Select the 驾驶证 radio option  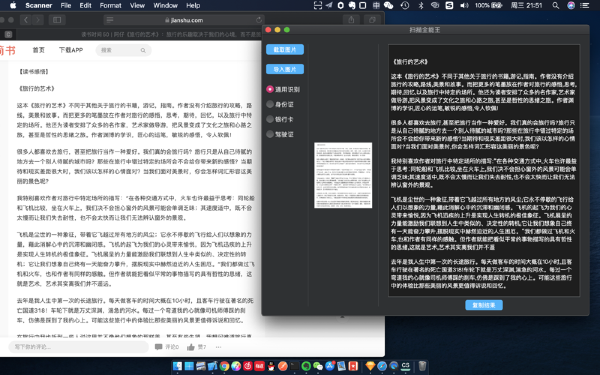tap(280, 134)
